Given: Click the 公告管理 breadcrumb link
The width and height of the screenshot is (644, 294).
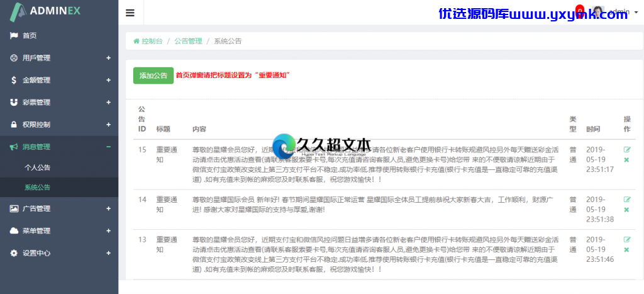Looking at the screenshot, I should (188, 41).
